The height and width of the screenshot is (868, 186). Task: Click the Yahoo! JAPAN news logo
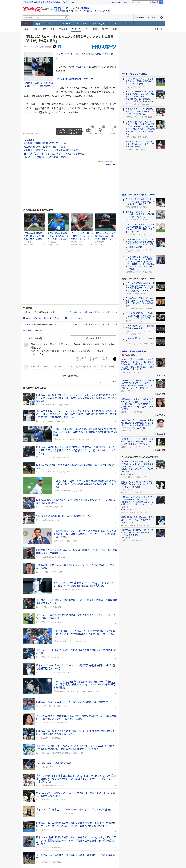point(37,9)
